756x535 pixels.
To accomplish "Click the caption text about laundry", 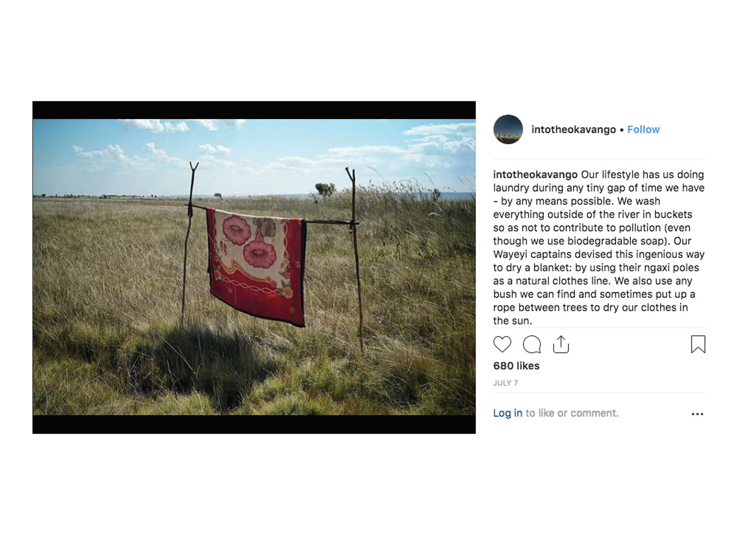I will [x=599, y=247].
